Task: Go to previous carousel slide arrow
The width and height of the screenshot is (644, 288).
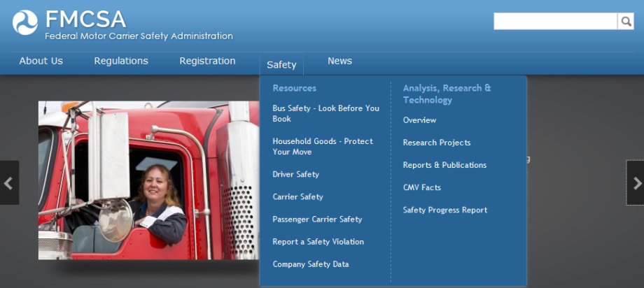Action: coord(9,182)
